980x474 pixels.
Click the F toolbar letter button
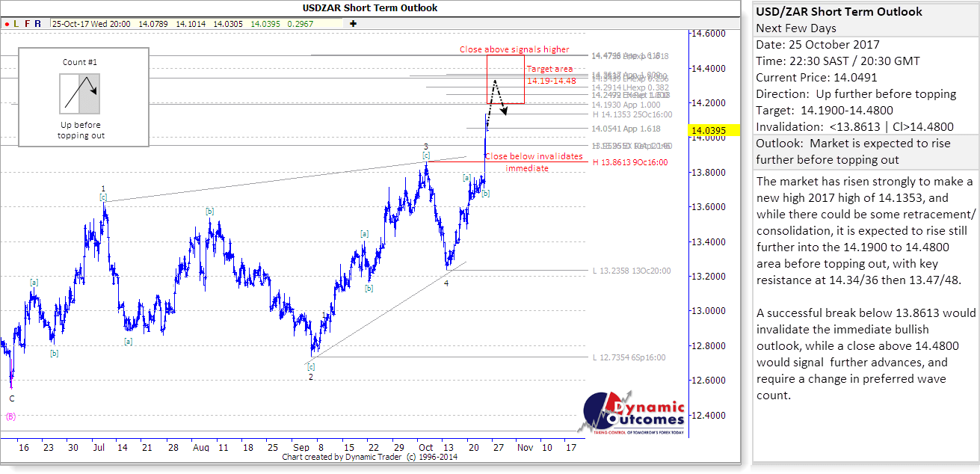(27, 24)
